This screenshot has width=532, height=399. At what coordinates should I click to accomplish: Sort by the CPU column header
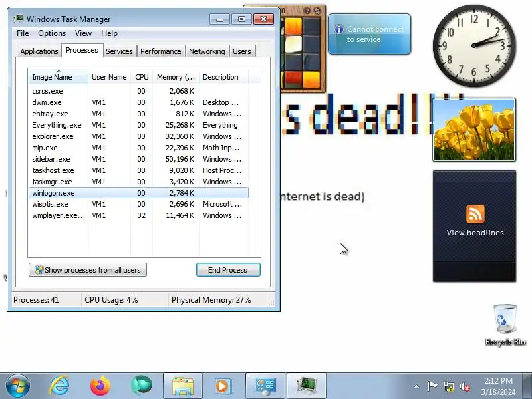[142, 77]
